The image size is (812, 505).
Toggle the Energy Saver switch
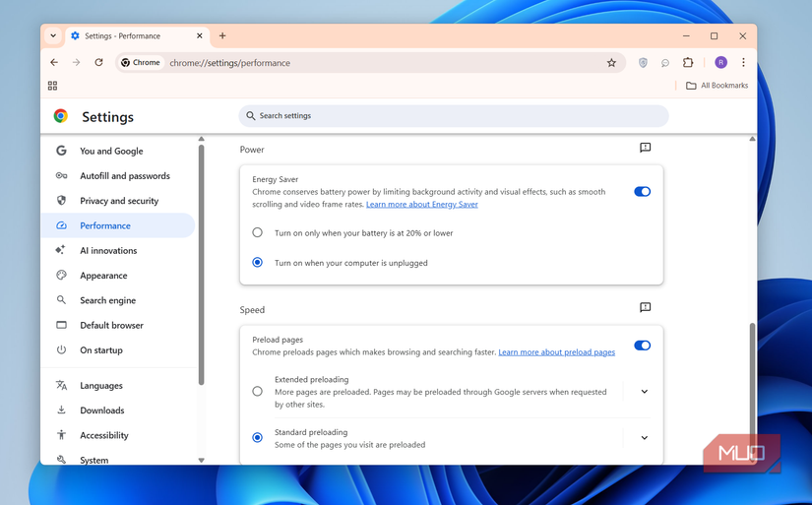pos(642,192)
